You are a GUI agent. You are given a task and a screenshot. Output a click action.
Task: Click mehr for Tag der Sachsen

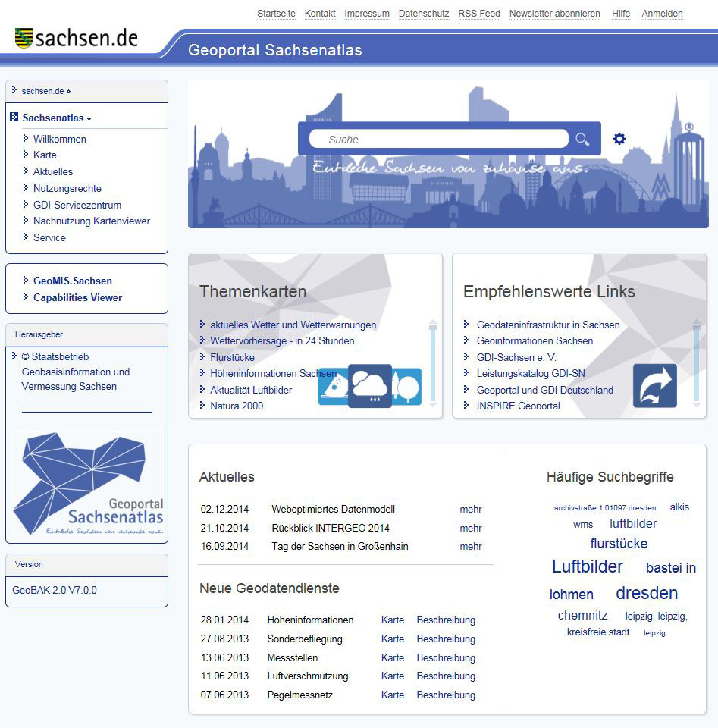471,547
